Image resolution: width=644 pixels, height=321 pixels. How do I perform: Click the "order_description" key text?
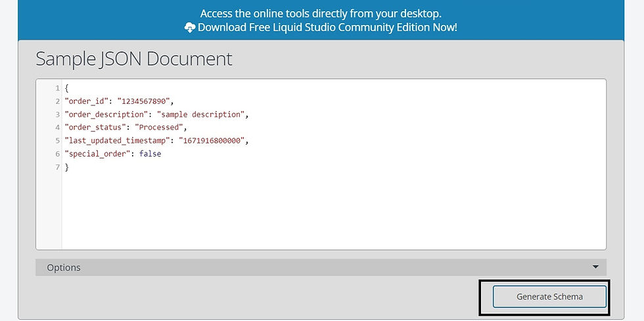click(106, 114)
